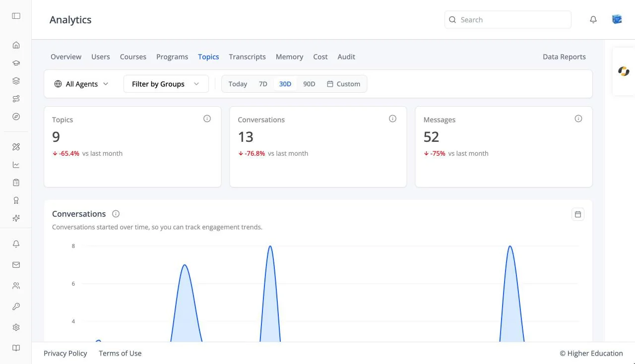The height and width of the screenshot is (364, 635).
Task: Open the line chart analytics icon in sidebar
Action: point(16,165)
